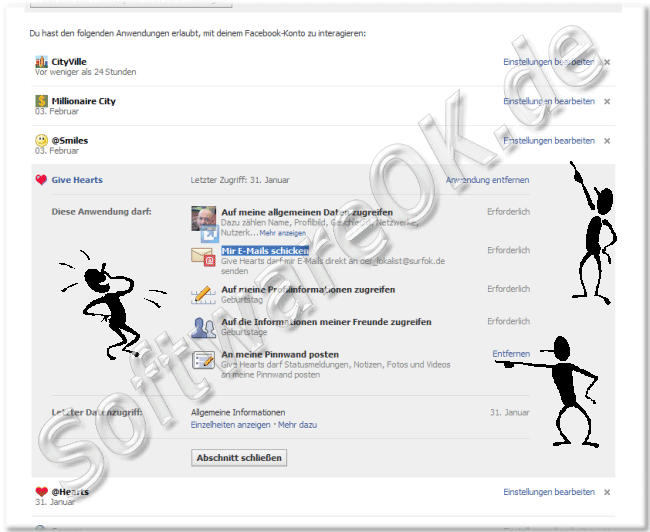Click the @Smiles app name

point(70,141)
